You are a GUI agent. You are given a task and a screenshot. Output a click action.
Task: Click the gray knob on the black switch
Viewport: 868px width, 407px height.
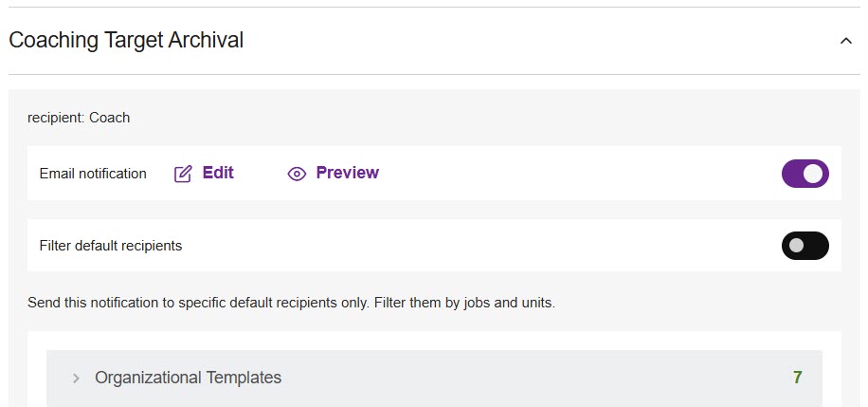coord(796,246)
